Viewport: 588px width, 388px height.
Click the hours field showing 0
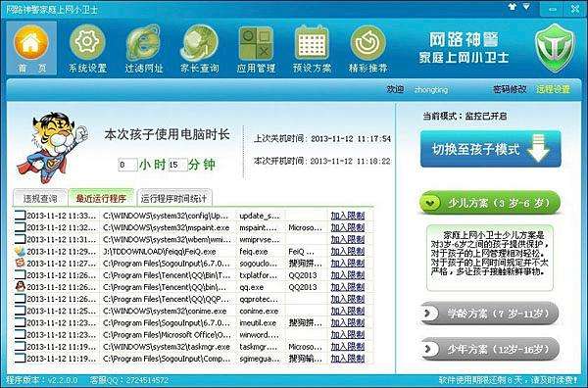click(x=127, y=165)
